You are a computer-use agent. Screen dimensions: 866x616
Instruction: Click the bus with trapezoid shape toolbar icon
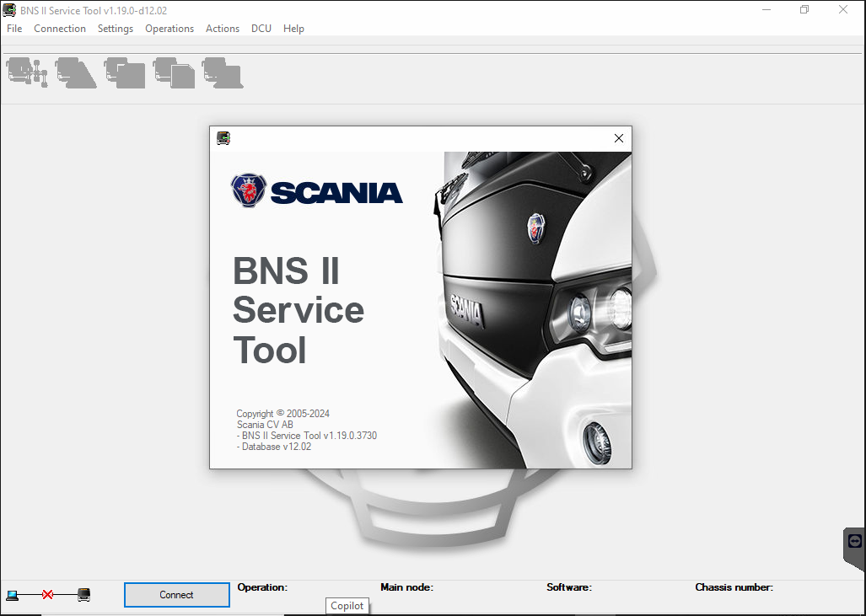click(x=76, y=72)
